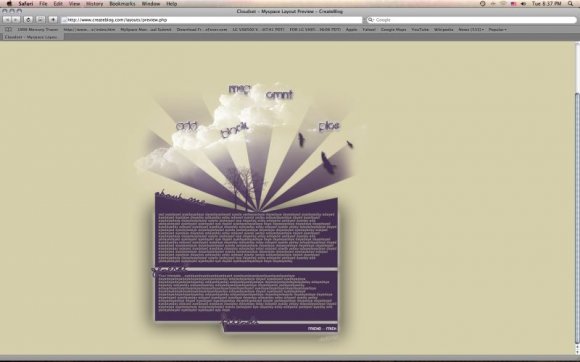Viewport: 580px width, 362px height.
Task: Select the Cloudset Myspace Layout tab
Action: tap(32, 37)
